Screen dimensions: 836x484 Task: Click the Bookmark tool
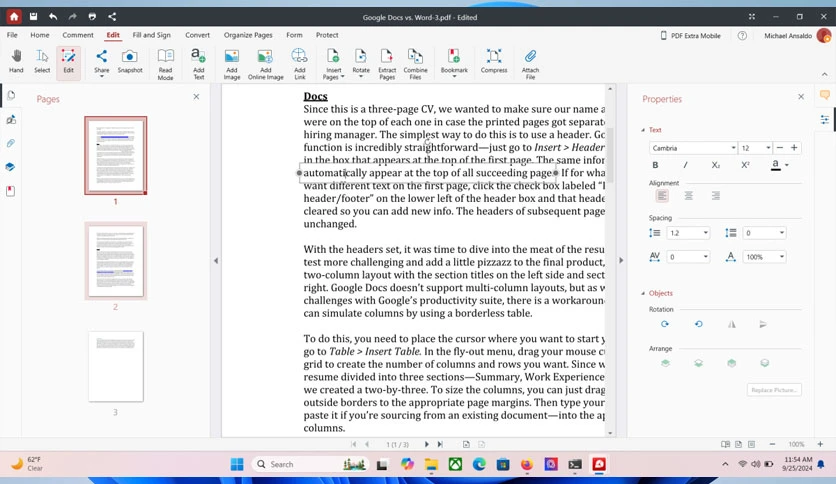(x=454, y=62)
